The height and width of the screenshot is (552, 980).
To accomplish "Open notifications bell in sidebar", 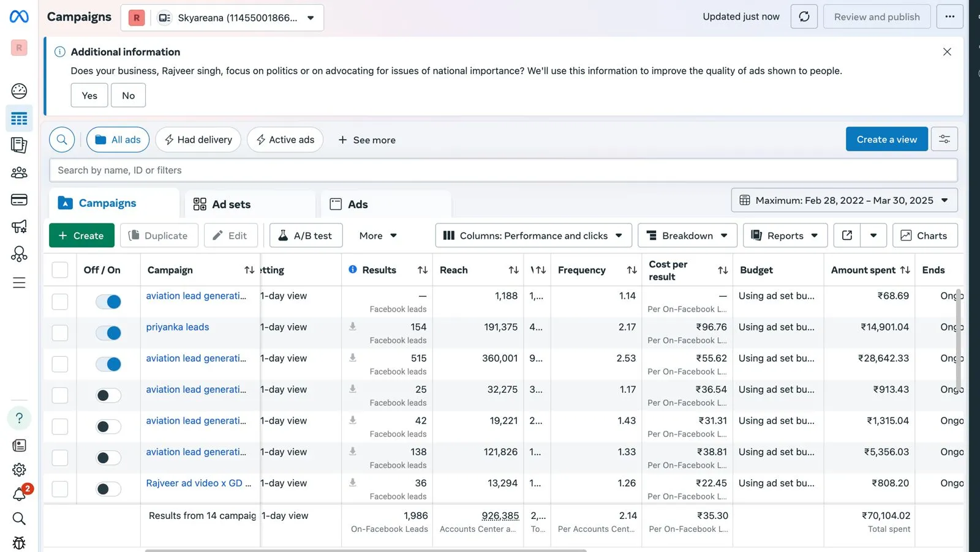I will [19, 494].
